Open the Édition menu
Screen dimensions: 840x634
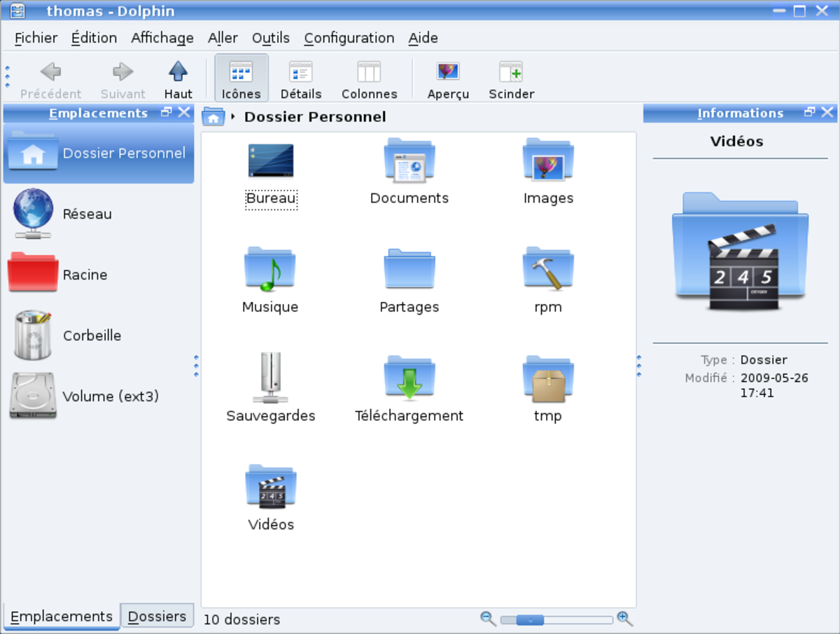[x=94, y=38]
